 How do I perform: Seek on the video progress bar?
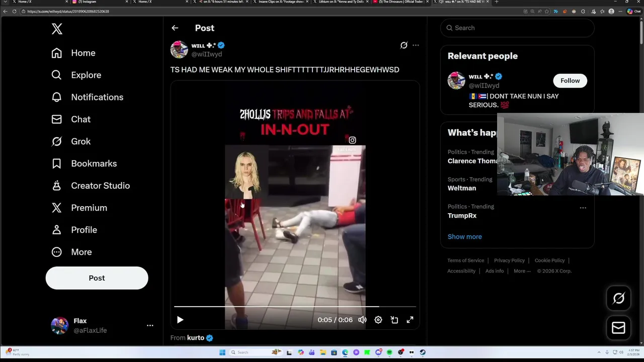295,306
